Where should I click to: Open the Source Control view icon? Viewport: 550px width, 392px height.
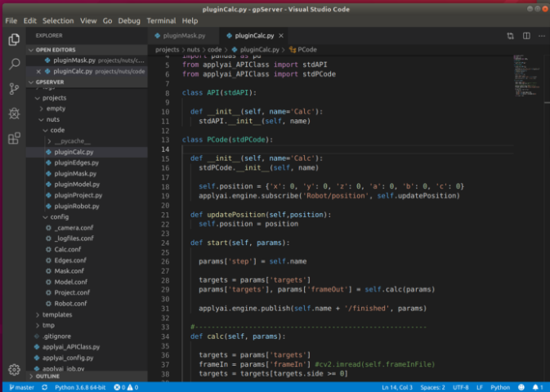click(x=14, y=89)
